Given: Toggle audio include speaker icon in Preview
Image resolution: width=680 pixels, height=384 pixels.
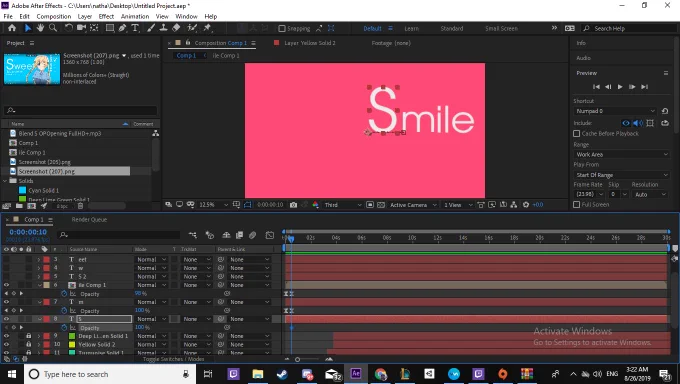Looking at the screenshot, I should coord(638,123).
